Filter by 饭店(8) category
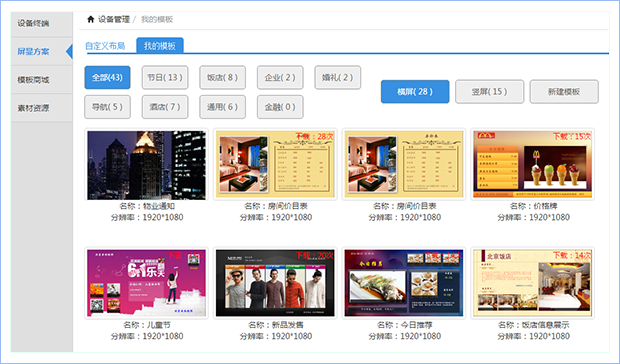 (222, 77)
